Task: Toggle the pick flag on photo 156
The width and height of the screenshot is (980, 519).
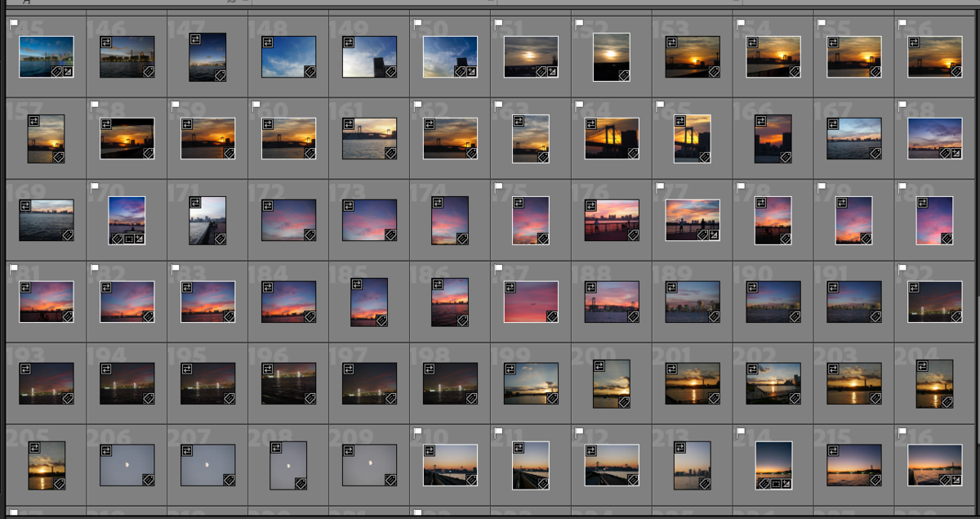Action: click(903, 25)
